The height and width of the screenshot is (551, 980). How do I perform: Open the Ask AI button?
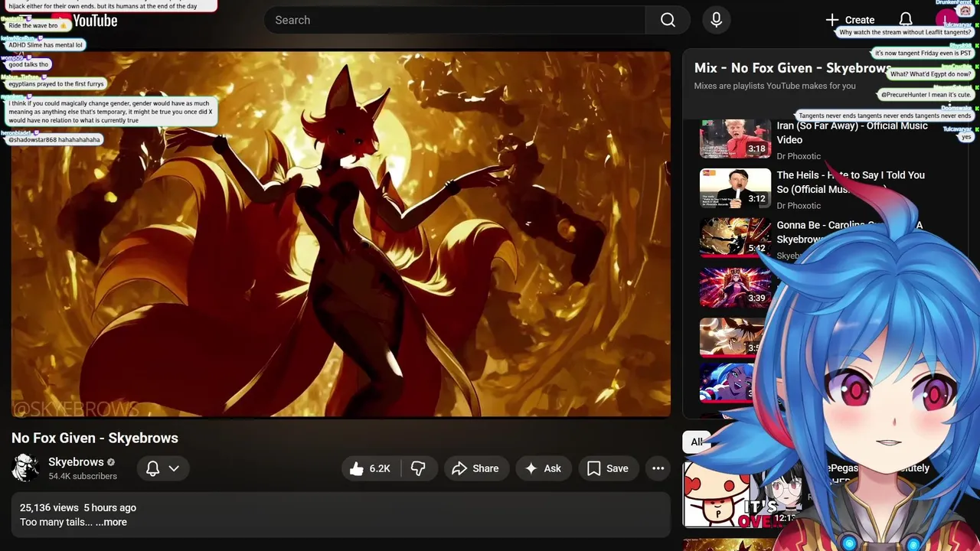point(543,468)
